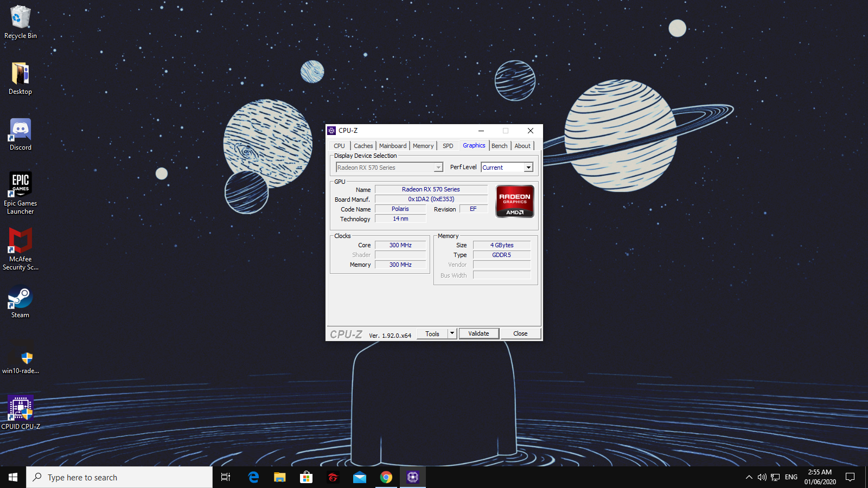
Task: Open File Explorer from the taskbar
Action: pyautogui.click(x=279, y=477)
